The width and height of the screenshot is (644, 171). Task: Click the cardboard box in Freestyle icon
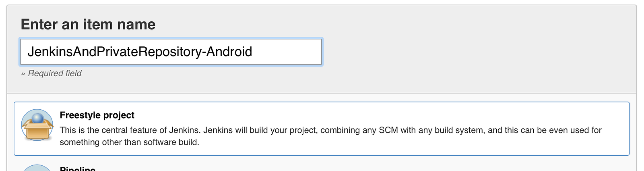37,131
